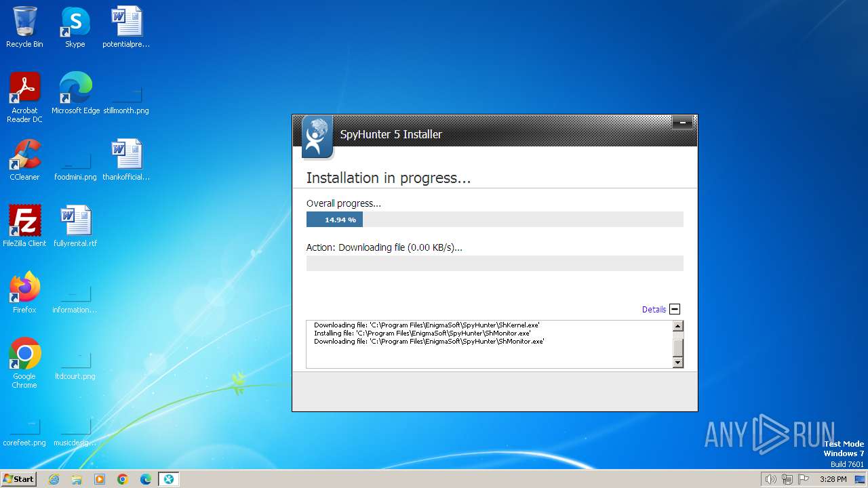
Task: Switch to SpyHunter installer taskbar button
Action: pos(169,479)
